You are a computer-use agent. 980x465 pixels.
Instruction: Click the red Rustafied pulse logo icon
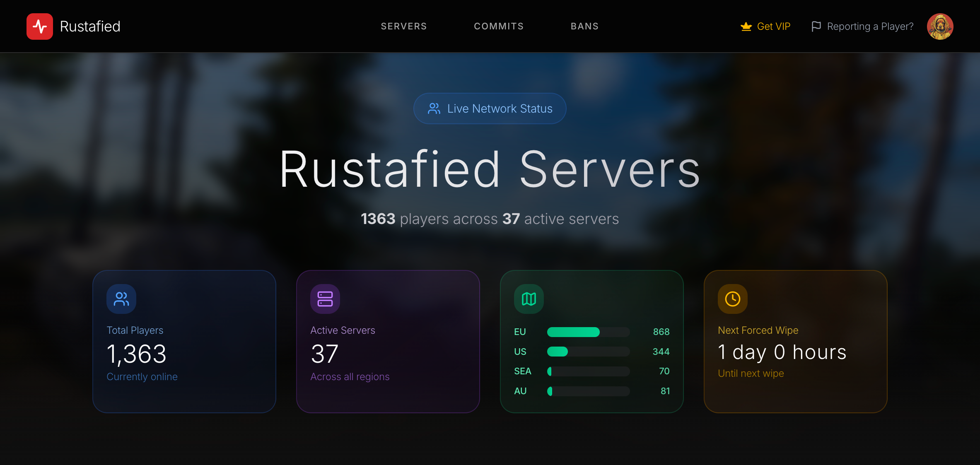click(x=40, y=27)
